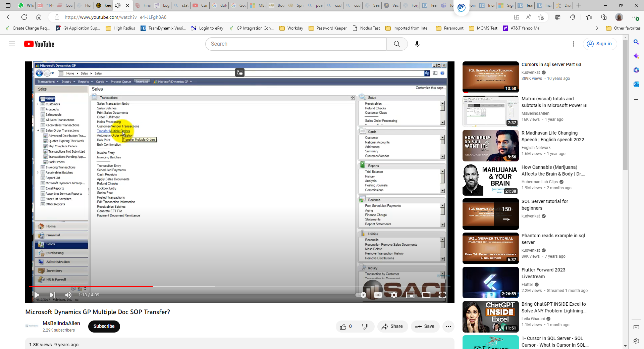
Task: Open the Cursors in sql server Part 63 thumbnail
Action: 491,77
